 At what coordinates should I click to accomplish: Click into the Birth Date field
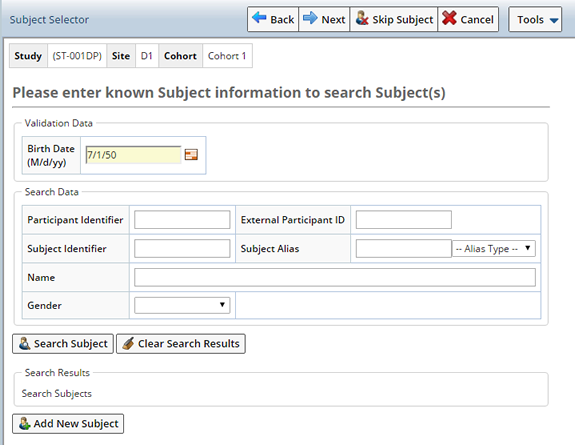click(x=133, y=154)
